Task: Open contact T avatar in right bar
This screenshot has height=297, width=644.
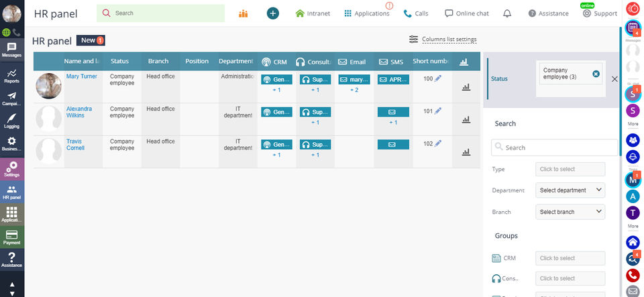Action: tap(633, 213)
